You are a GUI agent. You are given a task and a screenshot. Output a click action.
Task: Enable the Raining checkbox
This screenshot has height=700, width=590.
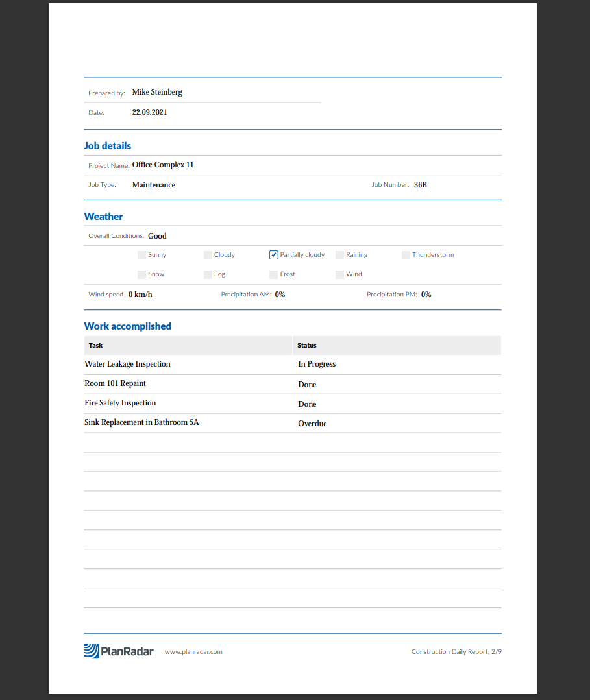[x=339, y=255]
